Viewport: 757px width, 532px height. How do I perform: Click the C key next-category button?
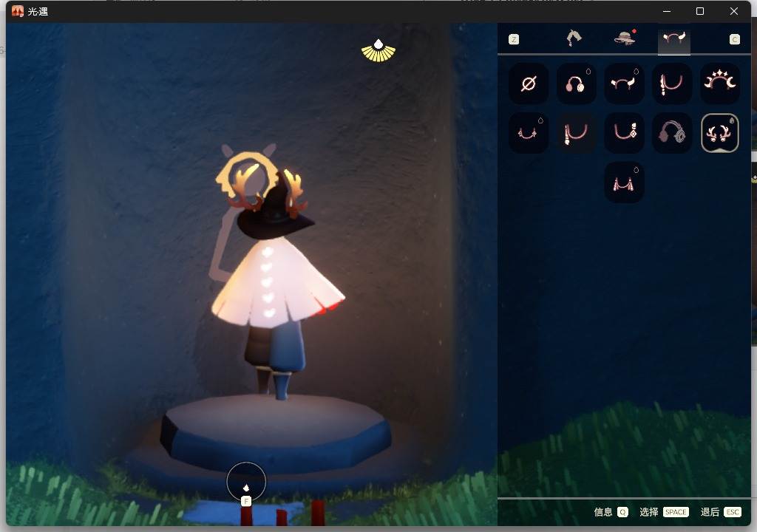(734, 40)
